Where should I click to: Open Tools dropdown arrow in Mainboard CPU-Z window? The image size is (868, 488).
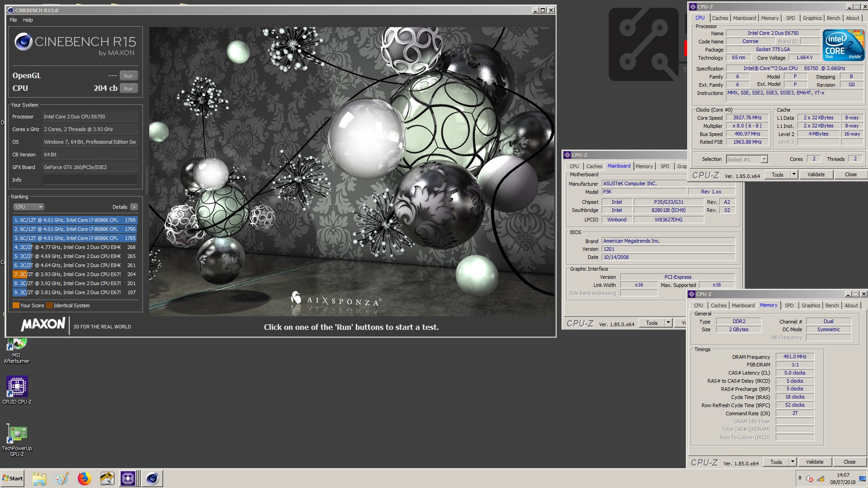click(668, 323)
